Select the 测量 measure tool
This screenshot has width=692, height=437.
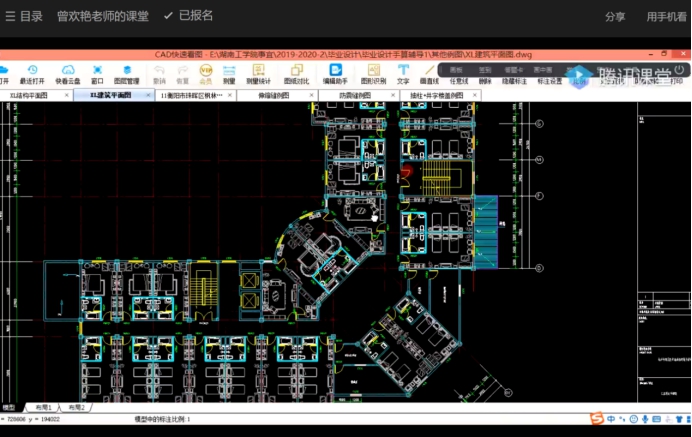coord(229,73)
